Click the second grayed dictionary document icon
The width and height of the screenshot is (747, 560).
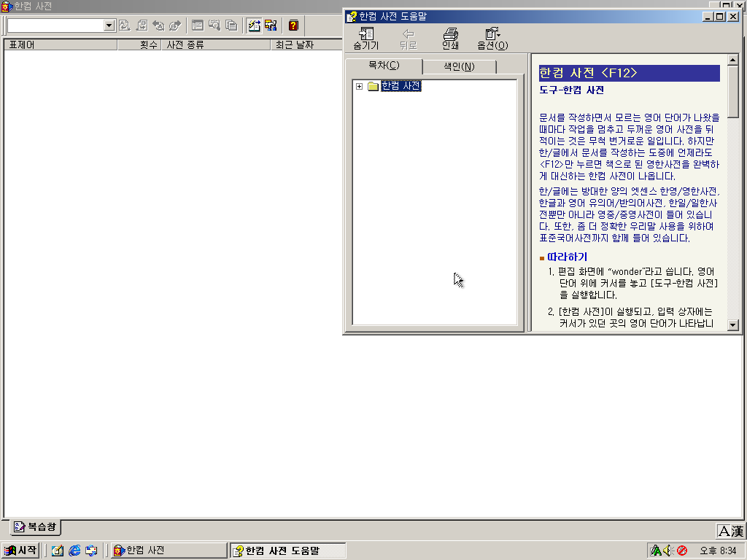(x=142, y=26)
